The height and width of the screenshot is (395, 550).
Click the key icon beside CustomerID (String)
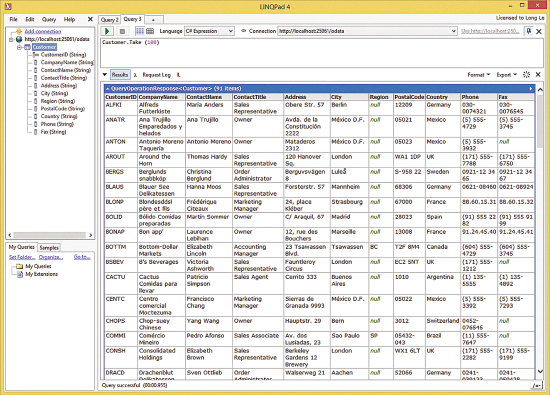click(36, 55)
